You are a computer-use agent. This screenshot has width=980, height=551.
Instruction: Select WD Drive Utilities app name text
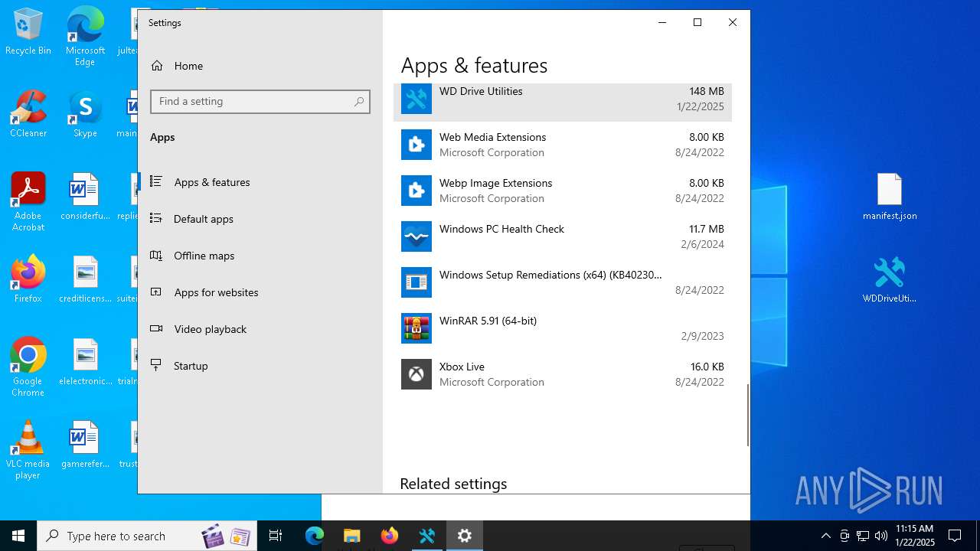[481, 91]
